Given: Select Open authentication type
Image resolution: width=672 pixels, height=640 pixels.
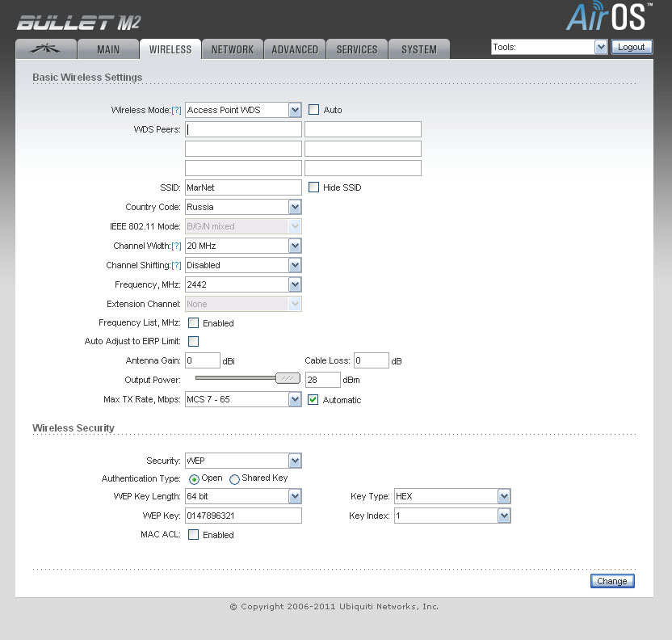Looking at the screenshot, I should (194, 479).
